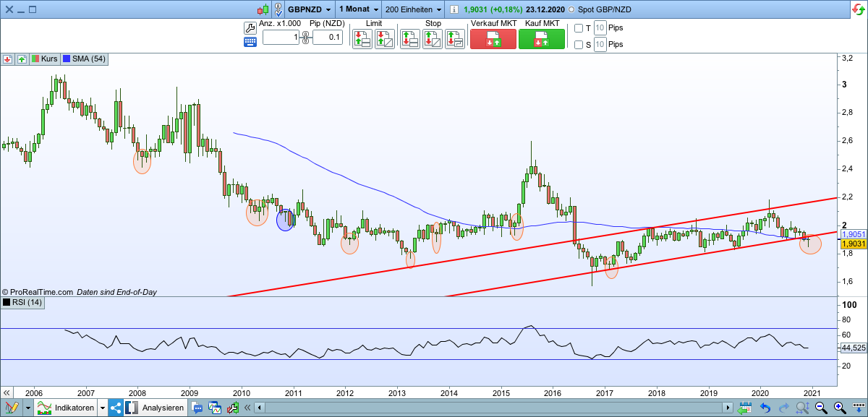Click the Redo arrow icon
The height and width of the screenshot is (417, 868).
click(x=784, y=407)
